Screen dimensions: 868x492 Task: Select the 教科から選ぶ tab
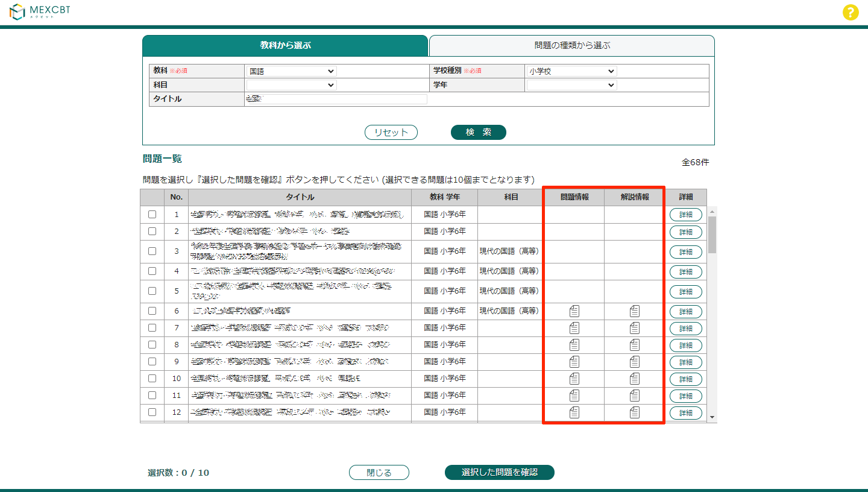point(285,45)
